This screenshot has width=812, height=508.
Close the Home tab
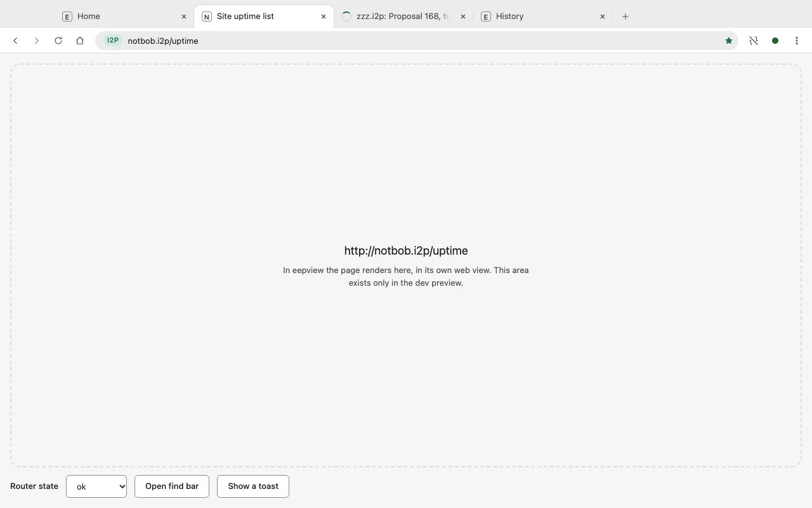pyautogui.click(x=184, y=17)
